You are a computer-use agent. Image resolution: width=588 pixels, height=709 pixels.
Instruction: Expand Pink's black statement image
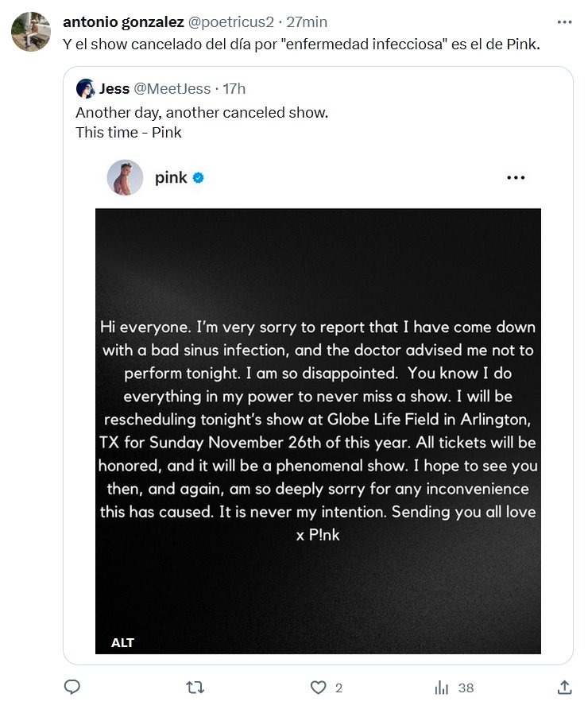pos(318,430)
